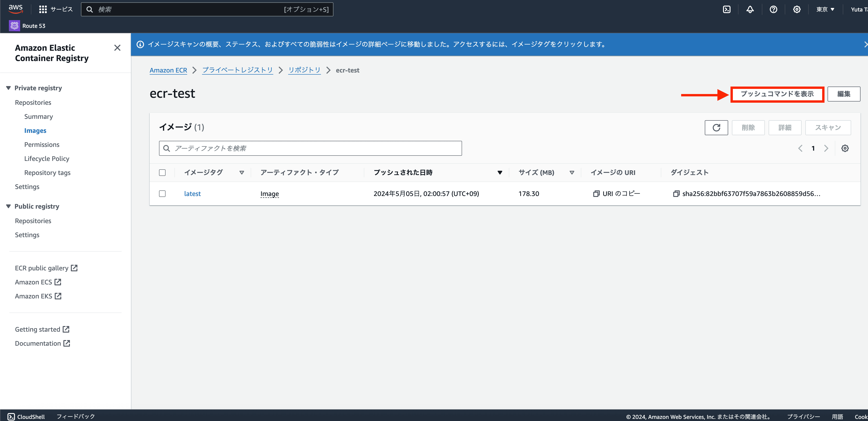Click the スキャン button
Image resolution: width=868 pixels, height=421 pixels.
pos(828,128)
